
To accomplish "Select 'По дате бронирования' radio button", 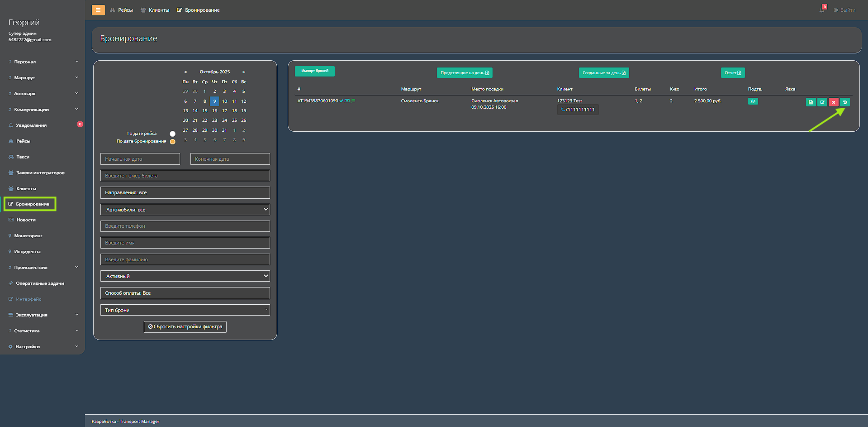I will 172,142.
